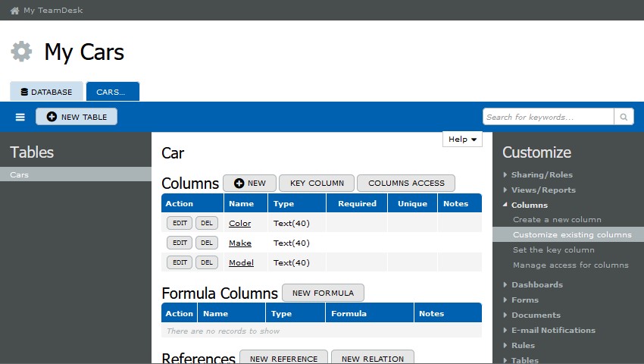This screenshot has height=364, width=644.
Task: Open the Color column link
Action: pos(239,224)
